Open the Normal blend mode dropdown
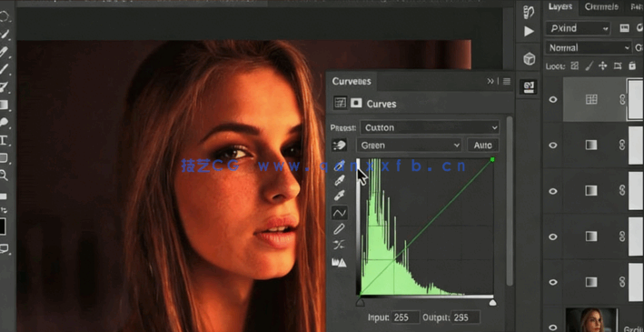Image resolution: width=644 pixels, height=332 pixels. [589, 47]
